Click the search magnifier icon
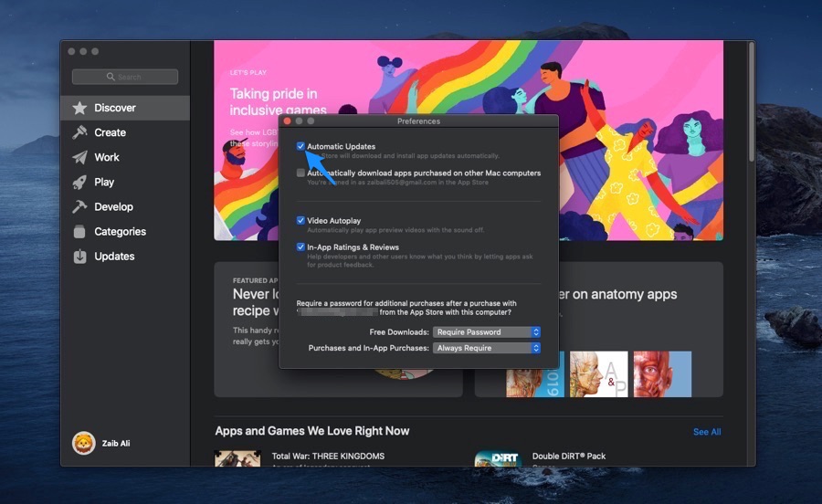The image size is (822, 504). (111, 77)
